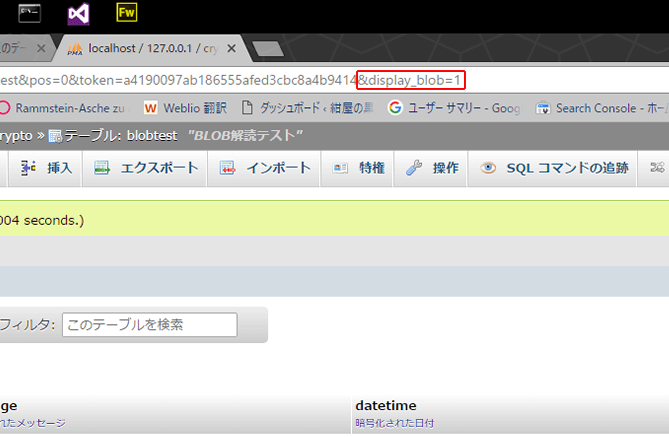The image size is (669, 437).
Task: Click the "BLOB解読テスト" table comment
Action: pyautogui.click(x=245, y=136)
